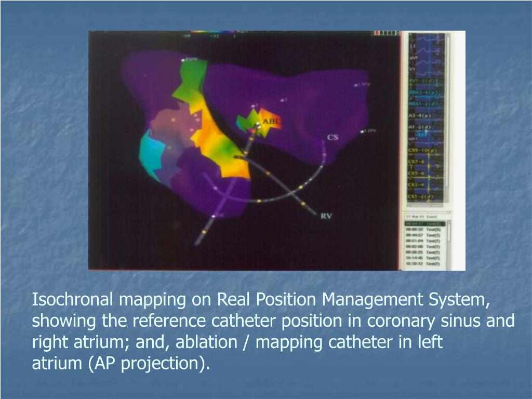Image resolution: width=532 pixels, height=399 pixels.
Task: Click the ABL ablation catheter label
Action: 271,121
